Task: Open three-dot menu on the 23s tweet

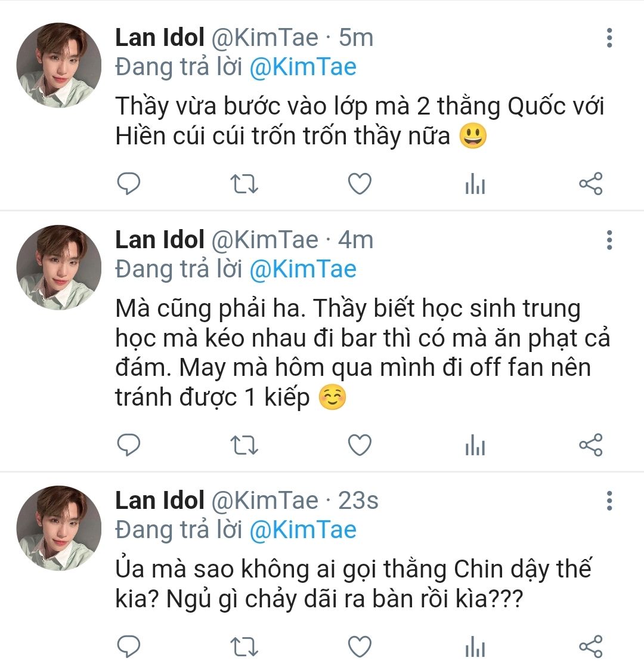Action: click(609, 500)
